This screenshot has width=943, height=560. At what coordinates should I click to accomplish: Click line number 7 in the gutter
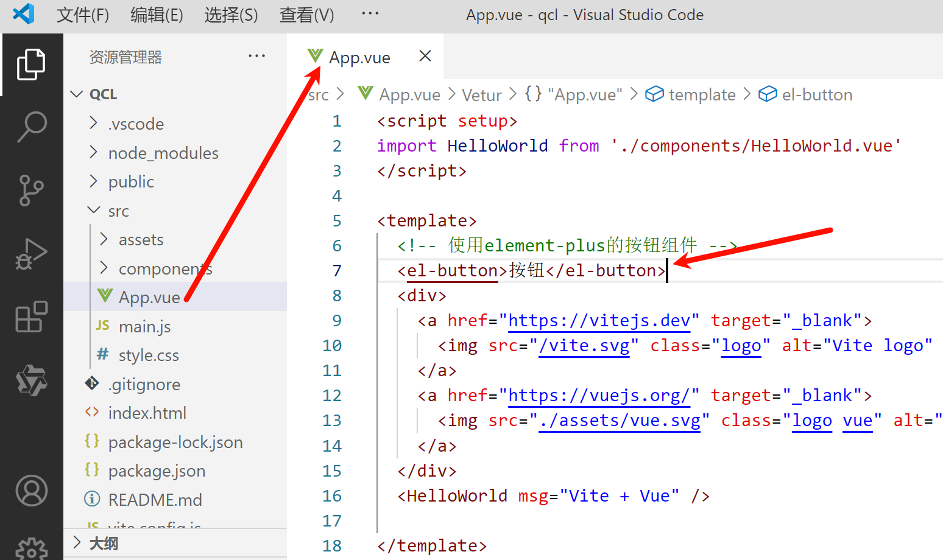coord(337,270)
